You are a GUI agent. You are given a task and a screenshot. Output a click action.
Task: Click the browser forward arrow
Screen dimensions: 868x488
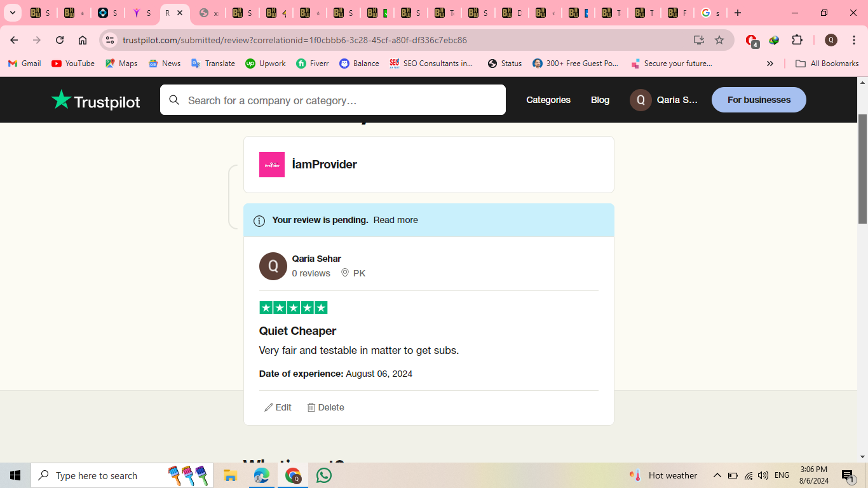pyautogui.click(x=37, y=40)
